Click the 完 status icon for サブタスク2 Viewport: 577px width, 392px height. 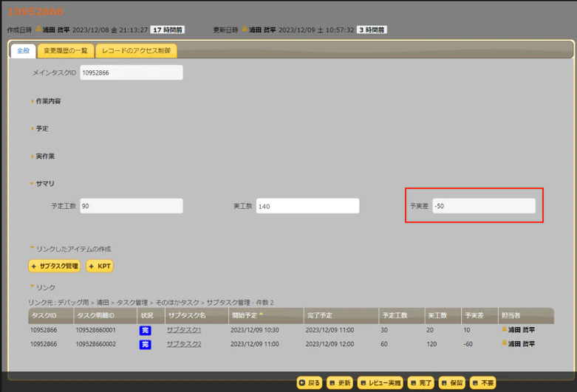coord(146,344)
